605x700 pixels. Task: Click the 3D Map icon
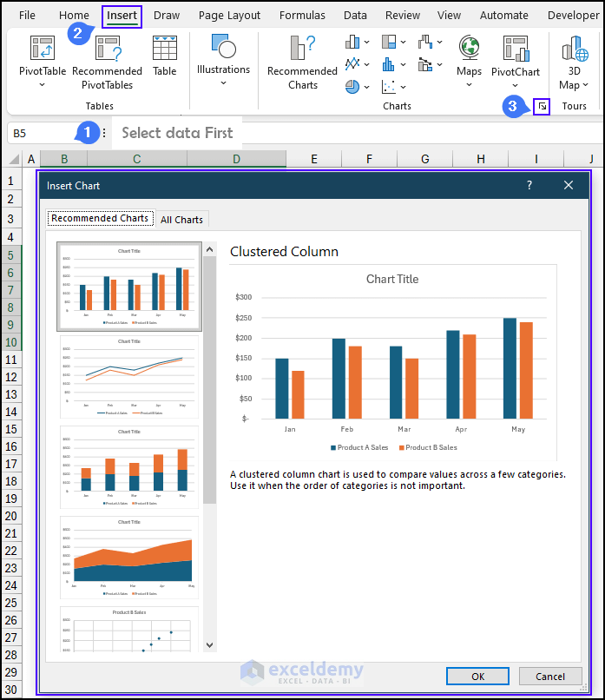click(575, 49)
